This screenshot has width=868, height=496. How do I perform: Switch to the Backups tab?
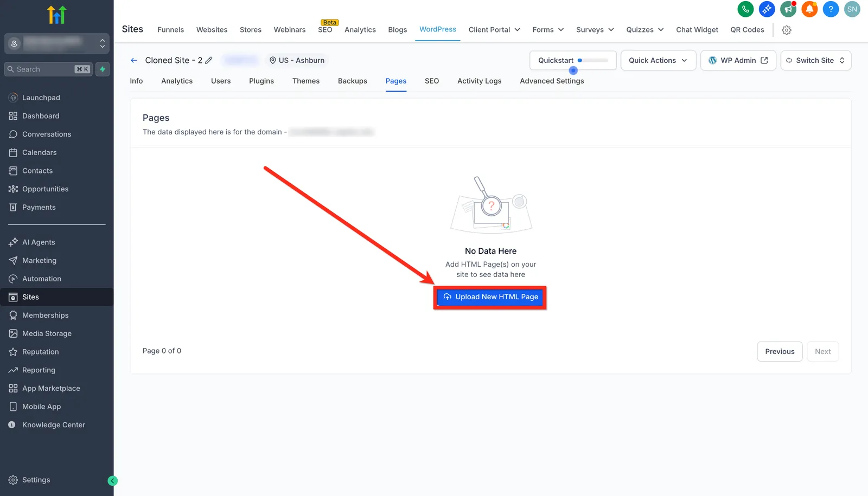tap(353, 81)
